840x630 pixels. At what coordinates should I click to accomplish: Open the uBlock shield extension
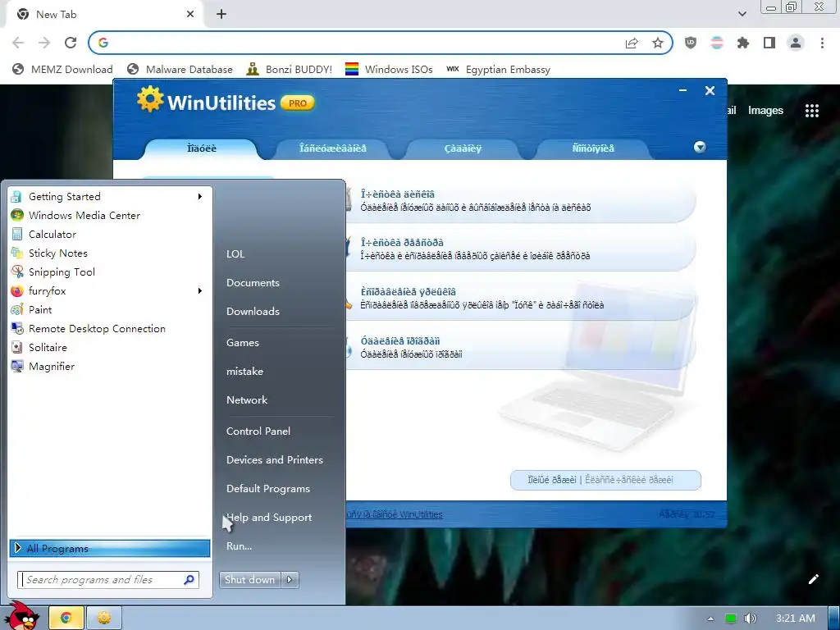pos(691,43)
